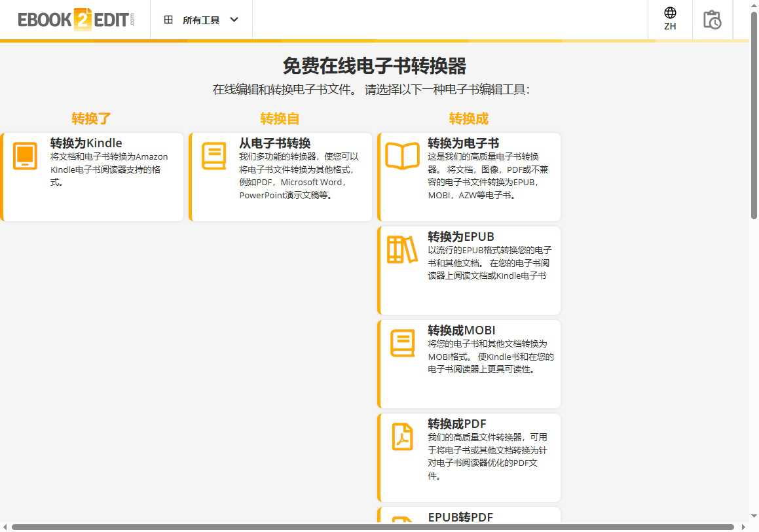This screenshot has width=759, height=532.
Task: Open the clipboard history icon
Action: (712, 20)
